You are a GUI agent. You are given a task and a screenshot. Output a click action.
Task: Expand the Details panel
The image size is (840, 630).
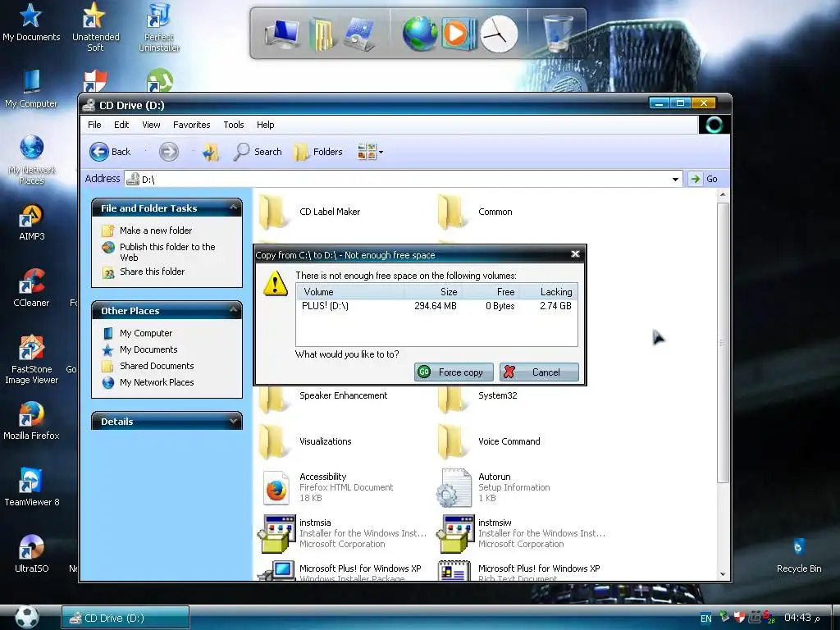(x=234, y=421)
